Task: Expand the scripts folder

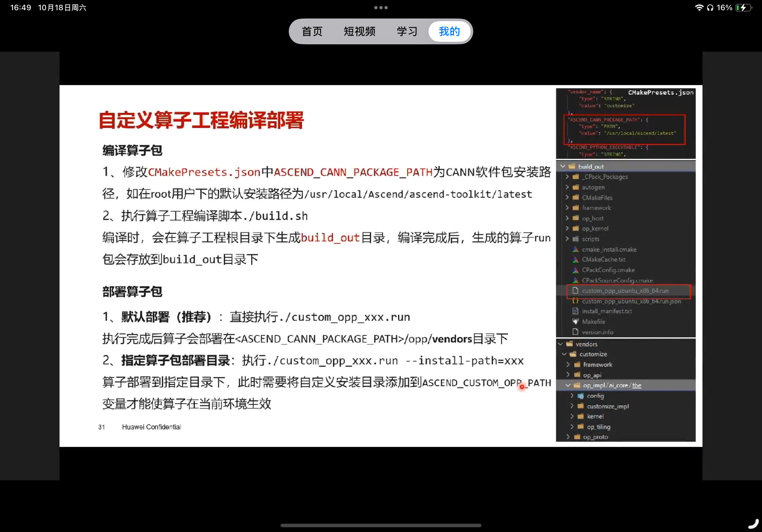Action: click(x=568, y=239)
